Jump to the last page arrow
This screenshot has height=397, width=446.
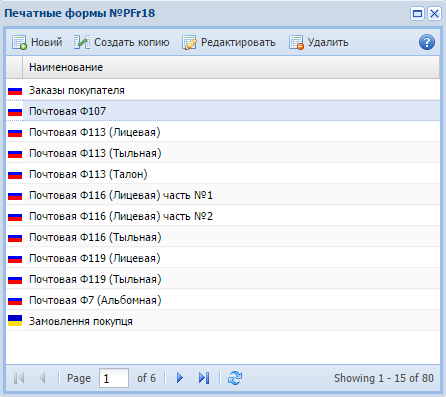pyautogui.click(x=204, y=378)
